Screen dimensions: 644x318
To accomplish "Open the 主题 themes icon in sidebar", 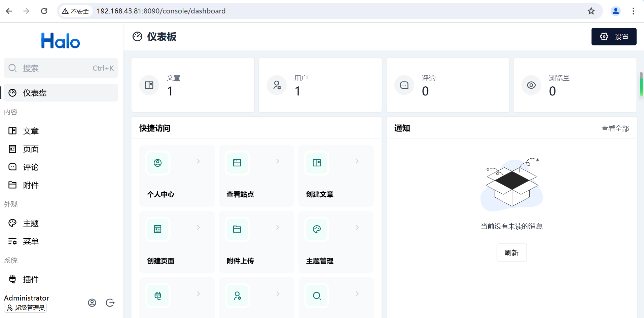I will [x=12, y=223].
